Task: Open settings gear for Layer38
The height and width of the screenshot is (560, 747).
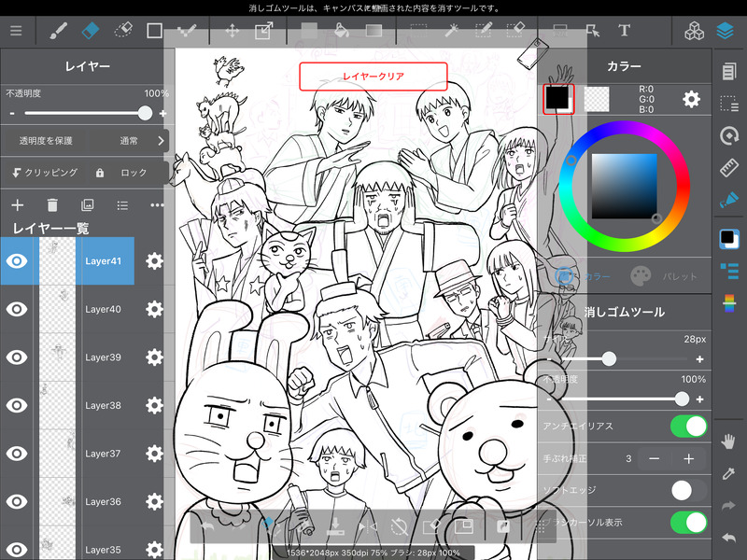Action: coord(154,405)
